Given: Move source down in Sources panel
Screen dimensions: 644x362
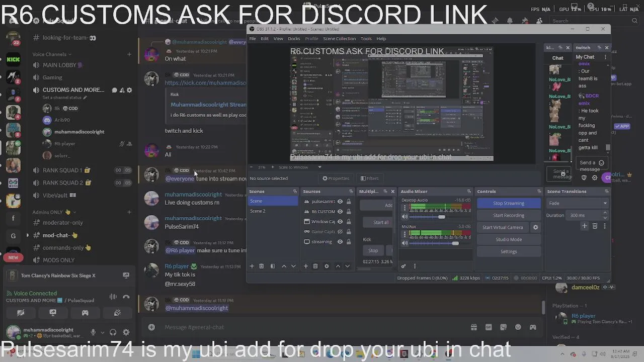Looking at the screenshot, I should pos(347,266).
